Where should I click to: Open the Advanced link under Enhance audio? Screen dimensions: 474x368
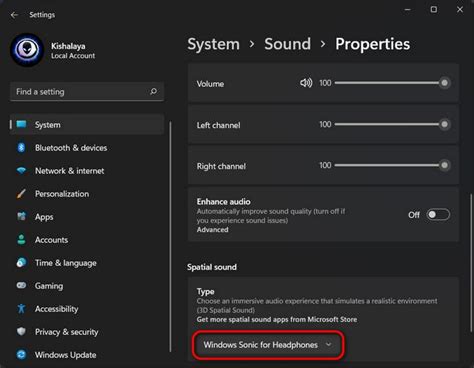point(212,230)
